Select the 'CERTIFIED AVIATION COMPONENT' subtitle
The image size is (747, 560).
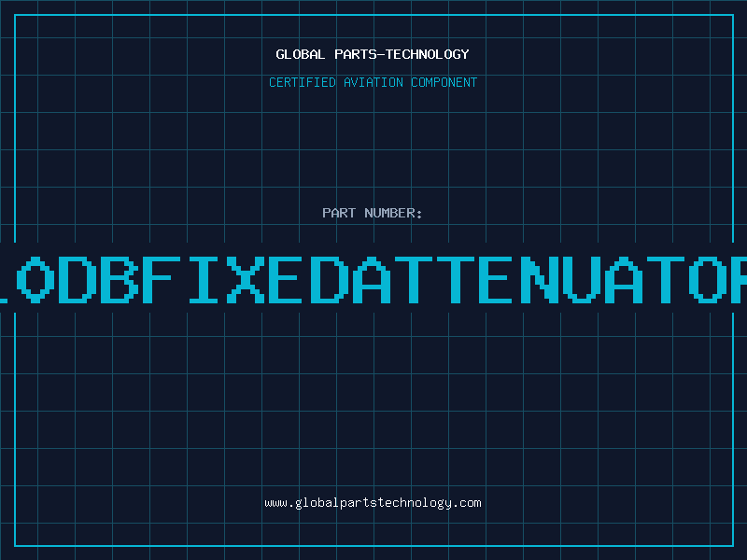coord(373,82)
